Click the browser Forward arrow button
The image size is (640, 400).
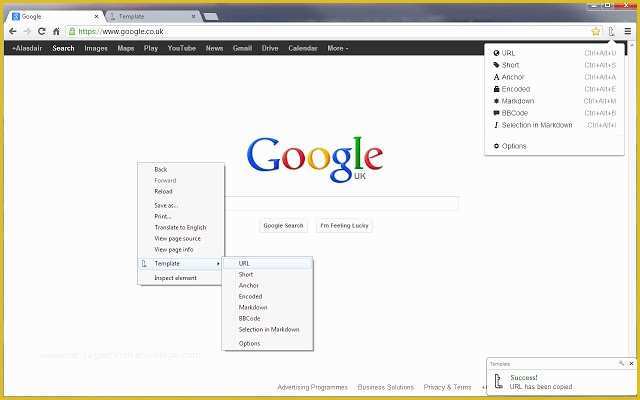[x=27, y=31]
